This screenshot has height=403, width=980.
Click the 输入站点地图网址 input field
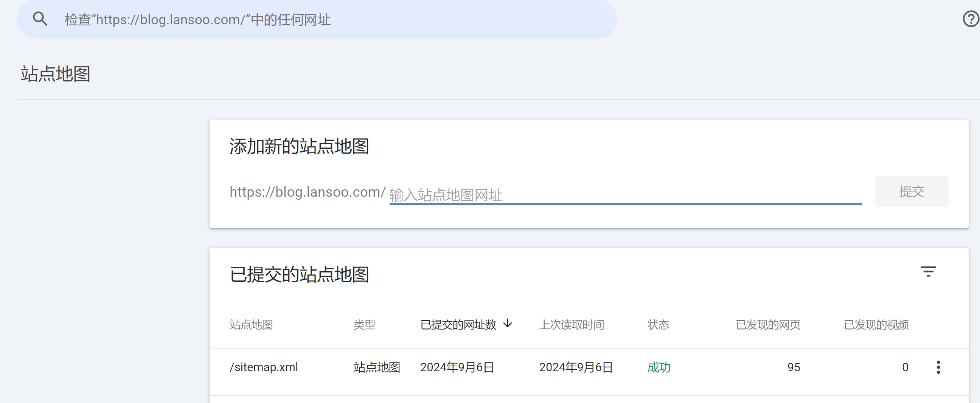tap(624, 195)
